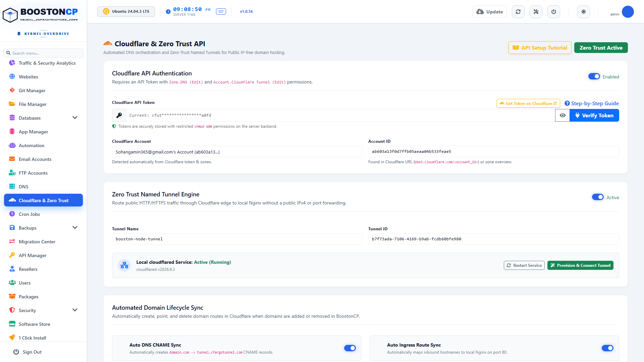The width and height of the screenshot is (644, 362).
Task: Open File Manager from sidebar
Action: [43, 104]
